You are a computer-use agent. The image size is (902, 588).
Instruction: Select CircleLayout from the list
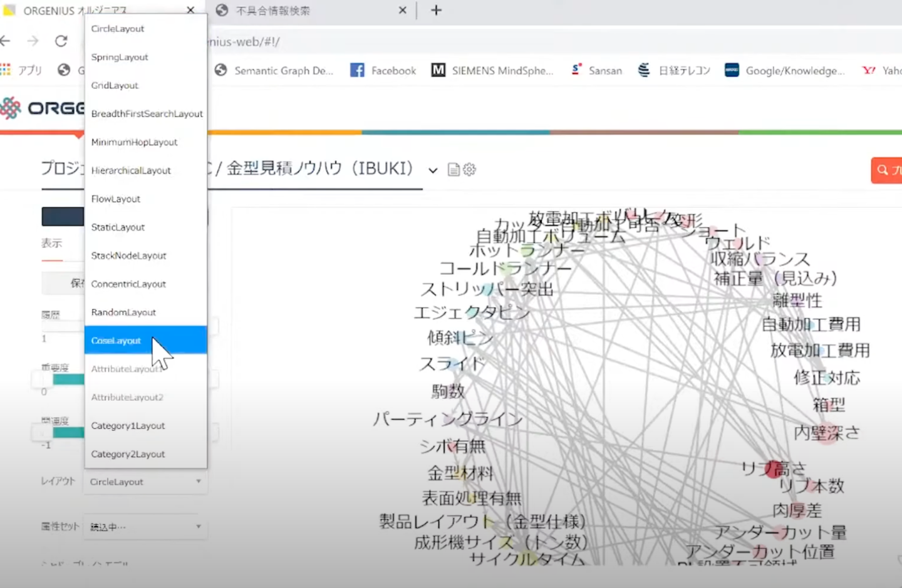(x=146, y=29)
